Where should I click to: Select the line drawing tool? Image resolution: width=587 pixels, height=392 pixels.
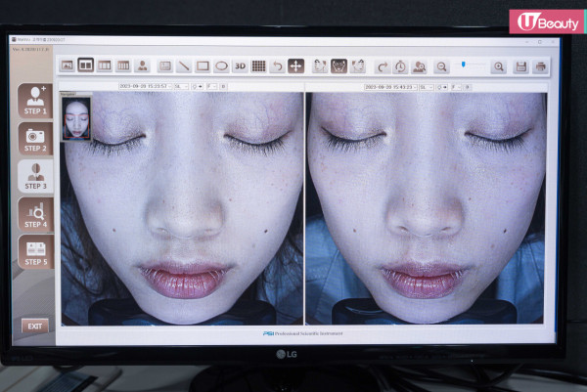(184, 66)
